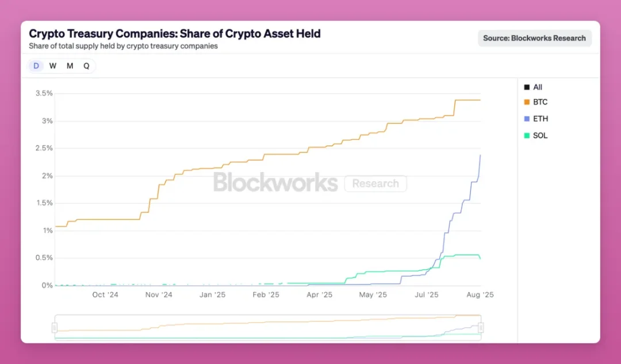Choose the Q quarterly interval
This screenshot has height=364, width=621.
(x=86, y=66)
